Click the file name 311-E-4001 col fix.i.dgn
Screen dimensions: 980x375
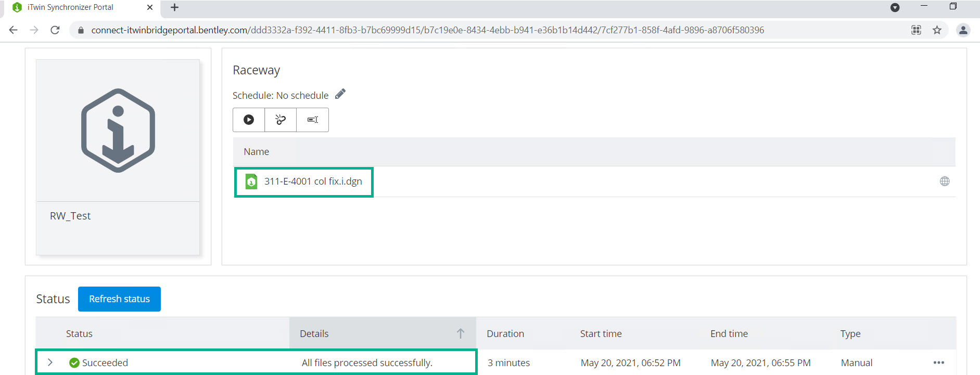click(x=313, y=181)
